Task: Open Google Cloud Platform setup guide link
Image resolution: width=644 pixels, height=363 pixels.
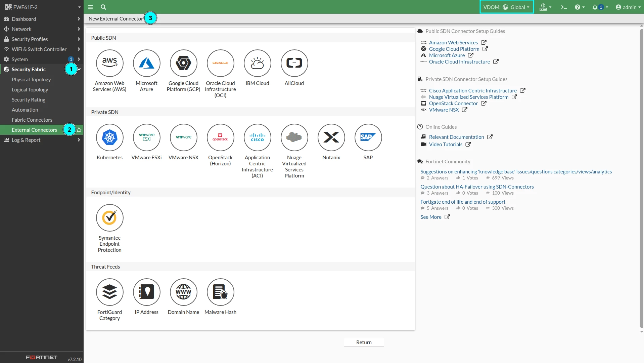Action: pos(454,49)
